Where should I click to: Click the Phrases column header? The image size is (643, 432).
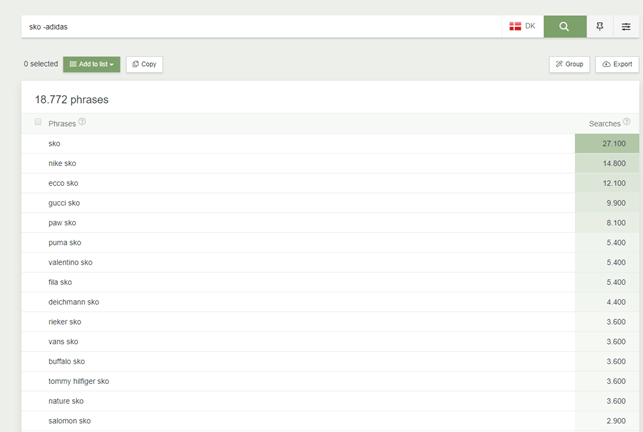click(x=62, y=123)
